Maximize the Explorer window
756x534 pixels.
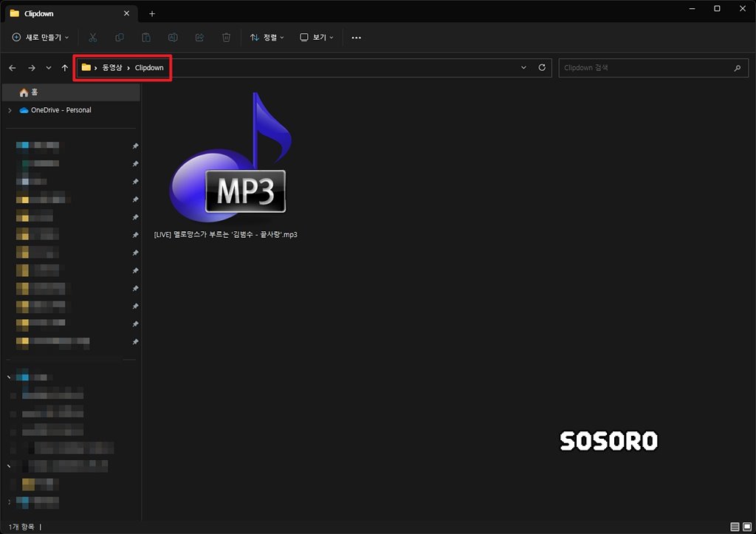click(717, 9)
